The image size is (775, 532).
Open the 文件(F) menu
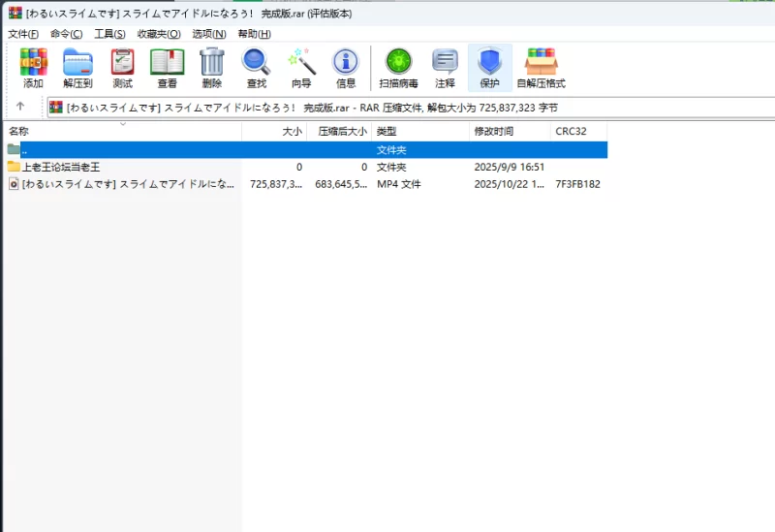point(23,34)
